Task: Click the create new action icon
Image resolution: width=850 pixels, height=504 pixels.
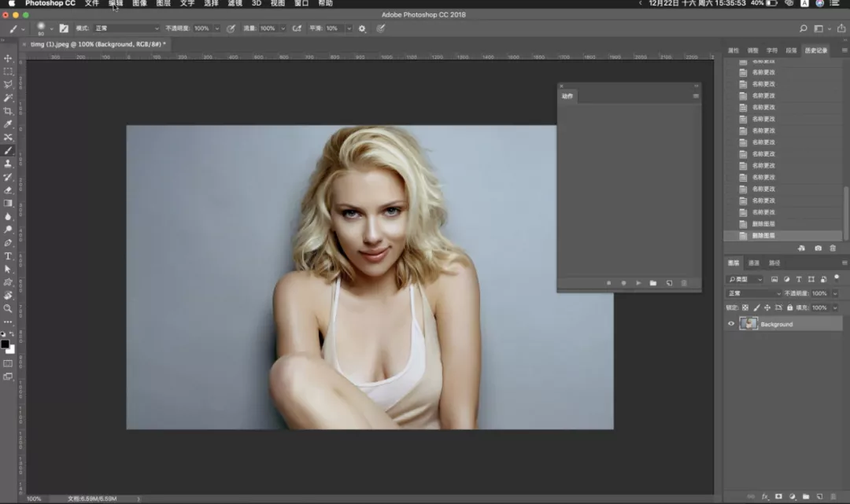Action: coord(669,283)
